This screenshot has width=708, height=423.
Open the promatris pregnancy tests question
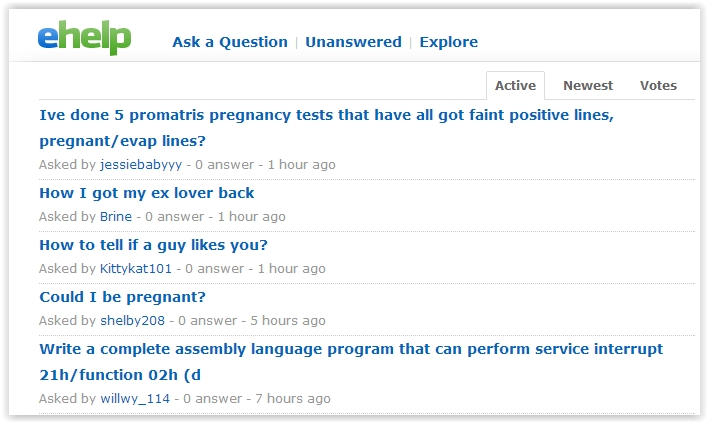(x=326, y=115)
